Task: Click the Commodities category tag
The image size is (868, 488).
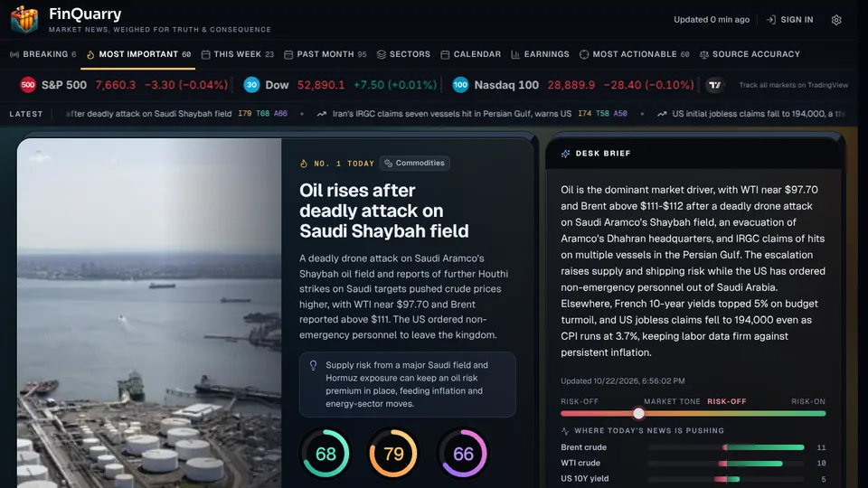Action: point(415,164)
